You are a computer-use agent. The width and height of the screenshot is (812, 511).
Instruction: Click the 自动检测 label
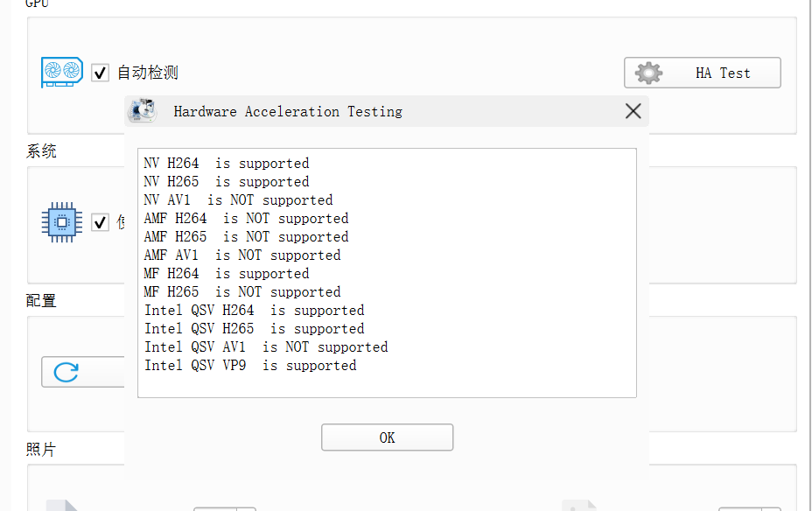[x=148, y=73]
